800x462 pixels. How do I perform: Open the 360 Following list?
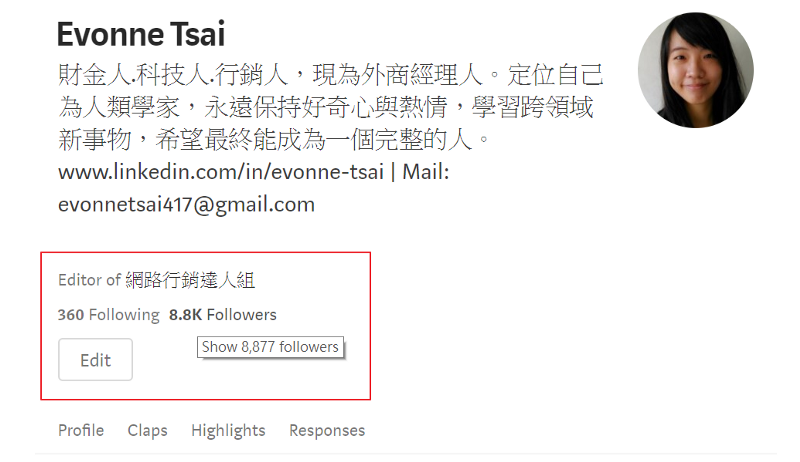(x=109, y=315)
